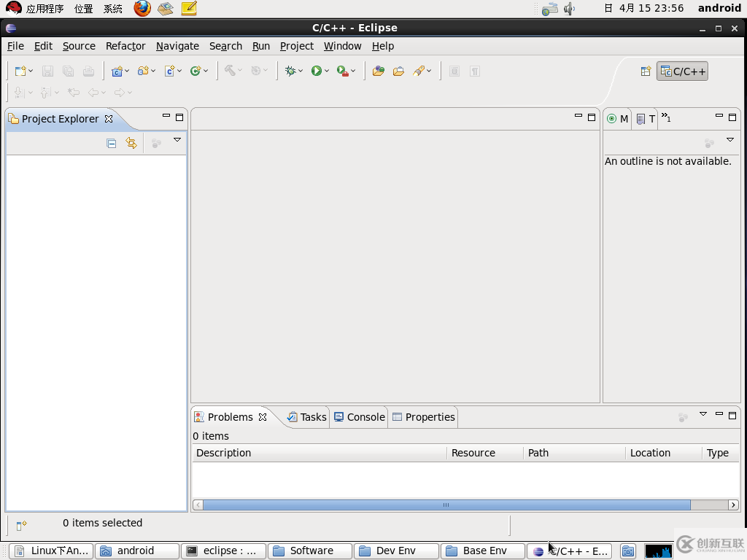
Task: Click the New wizard toolbar icon
Action: pyautogui.click(x=20, y=71)
